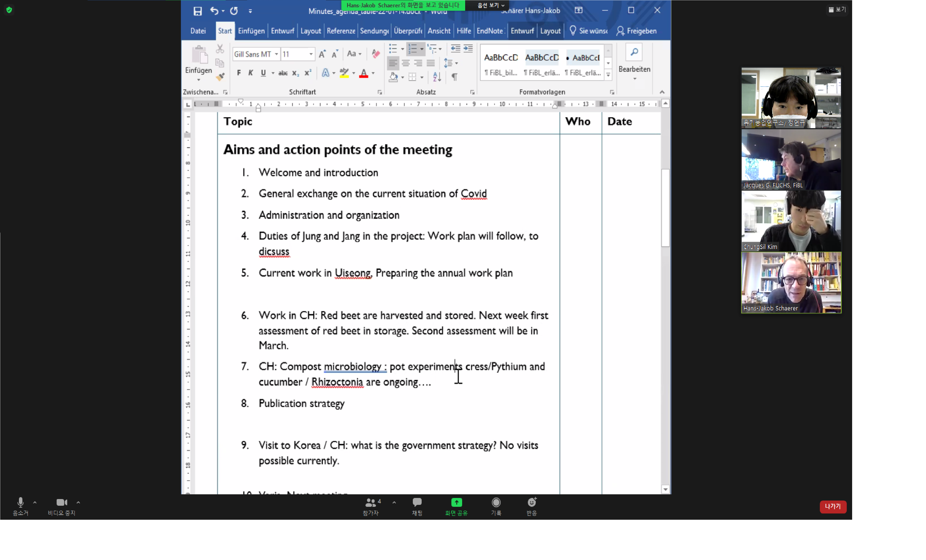Toggle the show paragraph marks button
This screenshot has width=926, height=560.
click(x=454, y=77)
